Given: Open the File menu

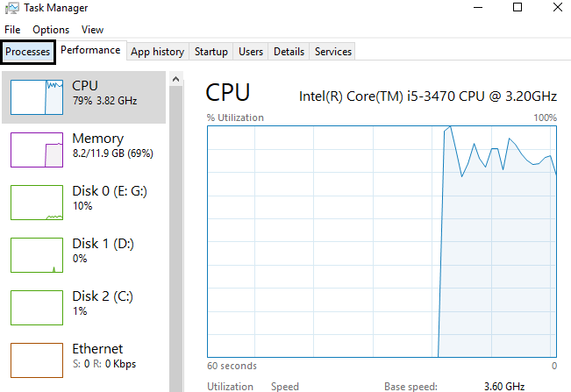Looking at the screenshot, I should tap(12, 30).
